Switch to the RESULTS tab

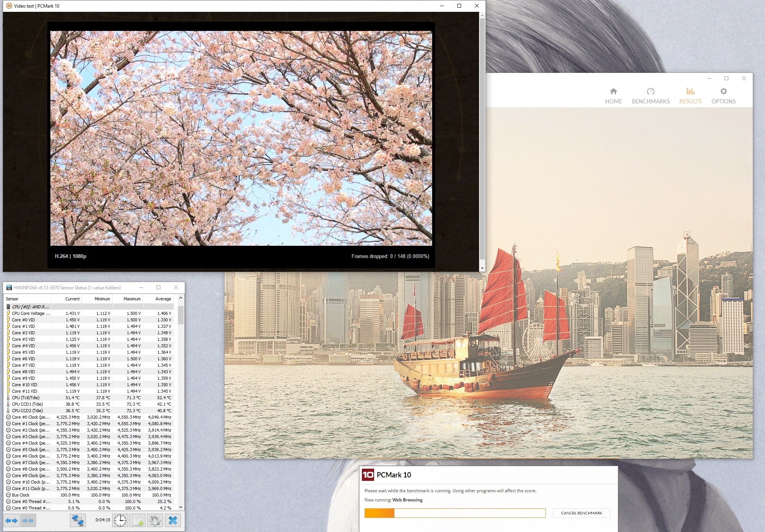click(690, 96)
